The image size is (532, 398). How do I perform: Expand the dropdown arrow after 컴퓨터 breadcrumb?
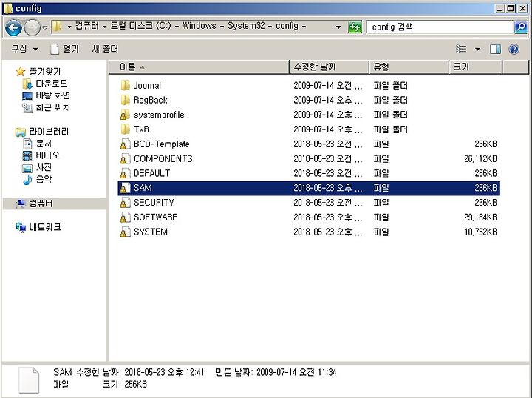pyautogui.click(x=104, y=27)
